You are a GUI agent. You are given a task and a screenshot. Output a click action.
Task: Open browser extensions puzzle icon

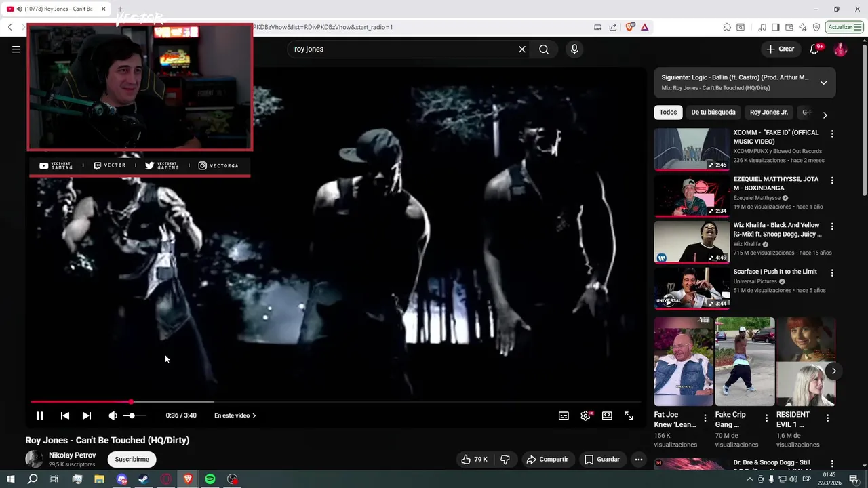(727, 27)
